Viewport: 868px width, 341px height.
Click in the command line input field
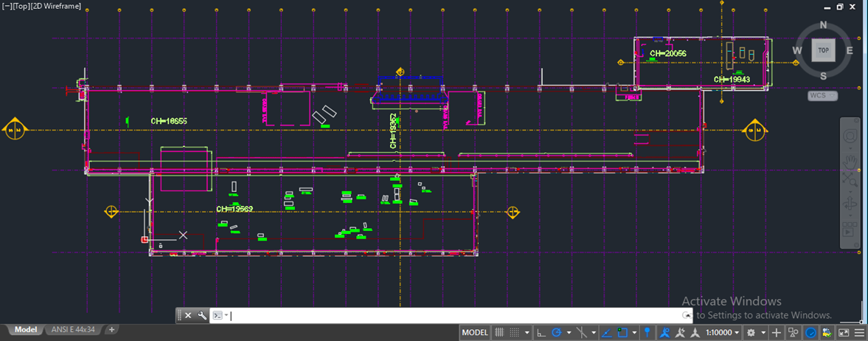(442, 316)
